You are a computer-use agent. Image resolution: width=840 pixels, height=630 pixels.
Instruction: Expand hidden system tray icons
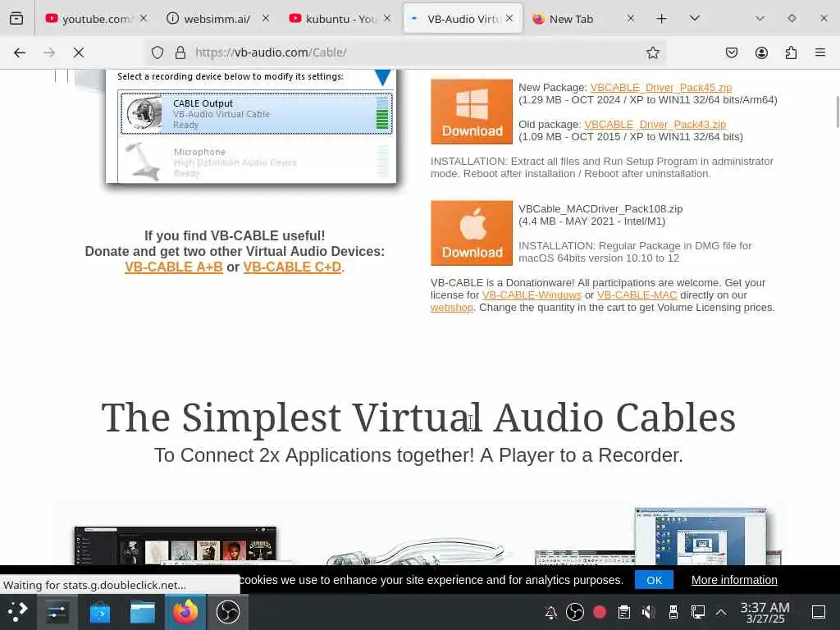(722, 612)
